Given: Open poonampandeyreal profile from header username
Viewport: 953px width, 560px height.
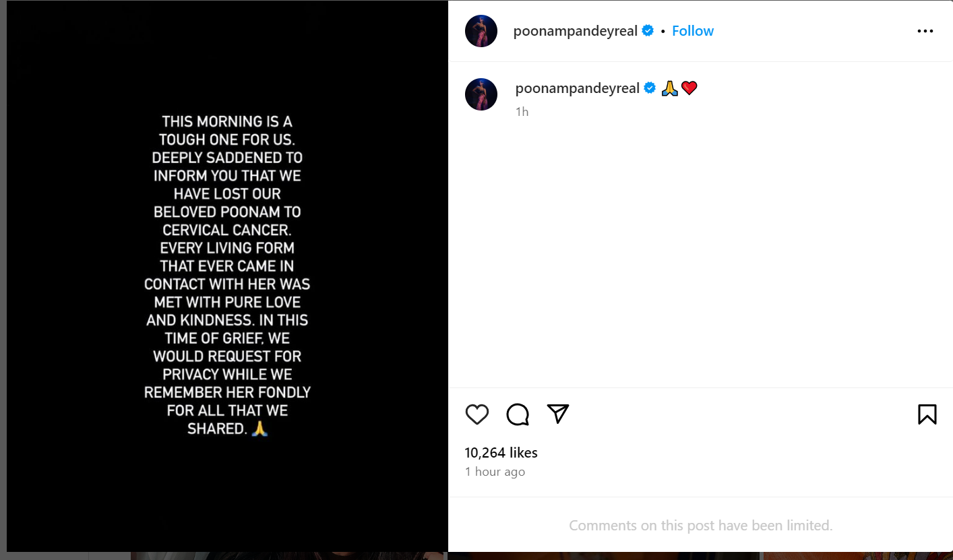Looking at the screenshot, I should 575,31.
